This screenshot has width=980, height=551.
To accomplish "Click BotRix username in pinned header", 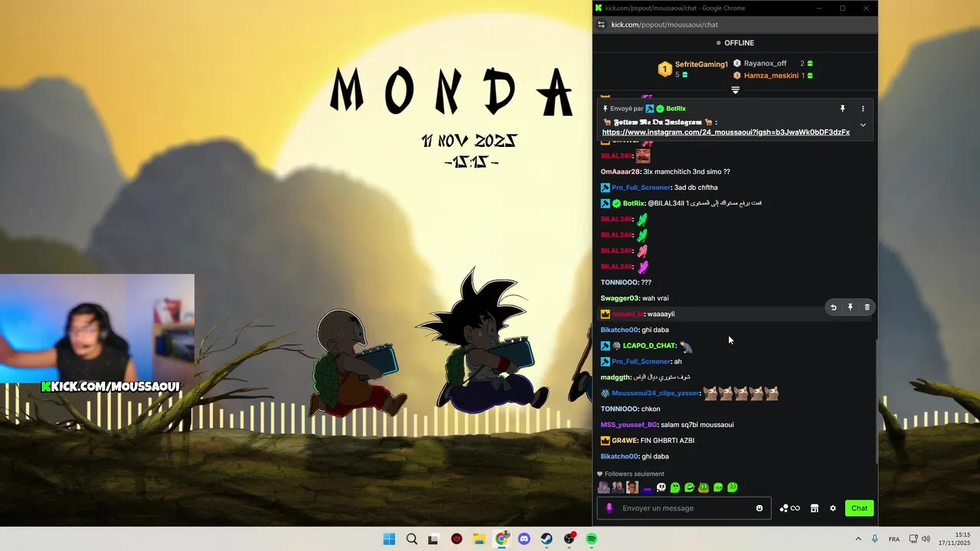I will (675, 109).
